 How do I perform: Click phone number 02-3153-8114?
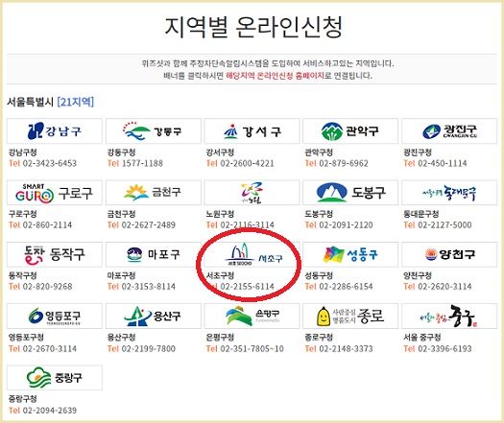148,287
